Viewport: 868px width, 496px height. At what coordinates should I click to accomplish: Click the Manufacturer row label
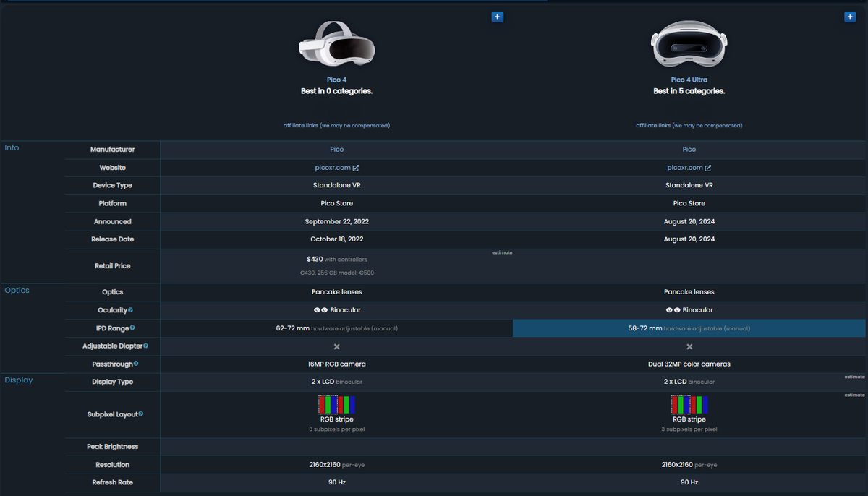tap(112, 150)
